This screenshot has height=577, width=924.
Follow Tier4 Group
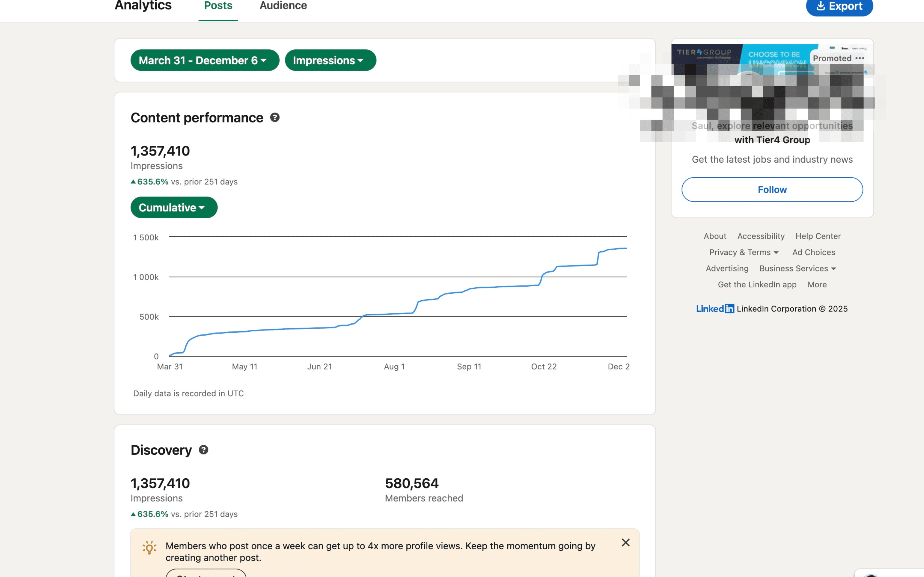pyautogui.click(x=772, y=189)
